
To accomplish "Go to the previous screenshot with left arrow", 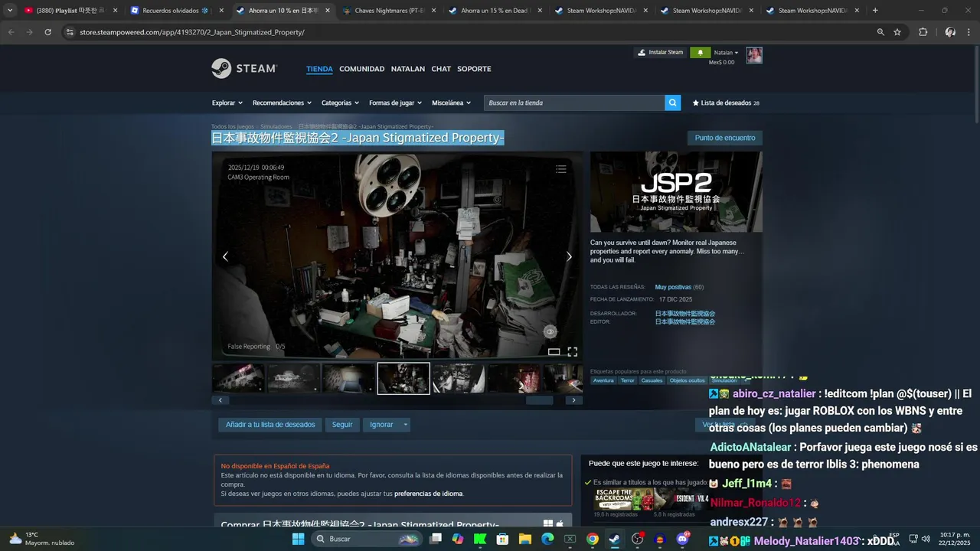I will pyautogui.click(x=225, y=256).
